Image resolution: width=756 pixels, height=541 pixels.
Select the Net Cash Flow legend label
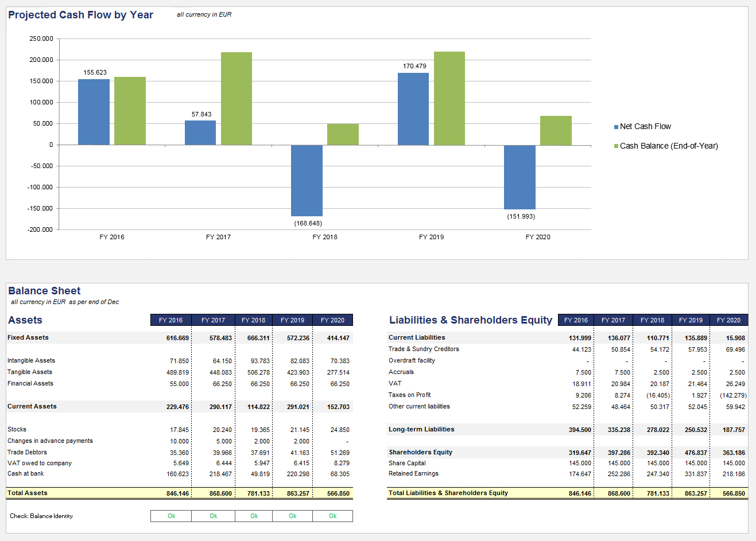pos(645,126)
